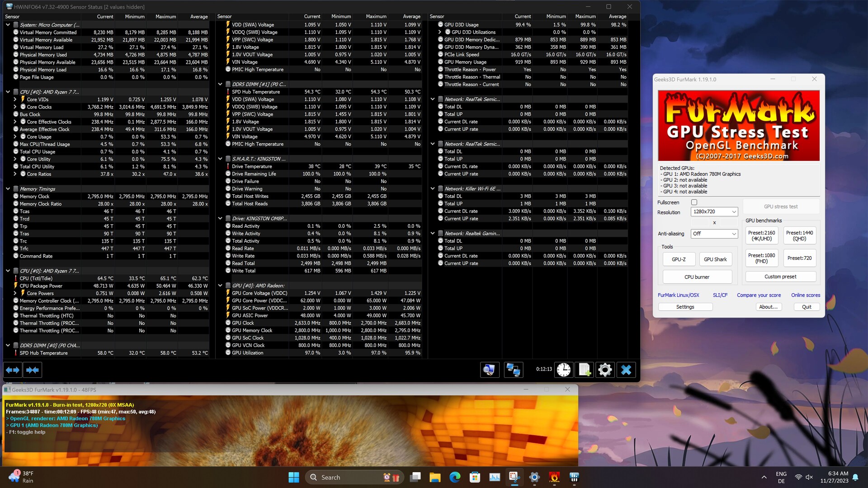This screenshot has height=488, width=868.
Task: Run Preset:2160 (4K/UHD) benchmark
Action: [x=761, y=236]
